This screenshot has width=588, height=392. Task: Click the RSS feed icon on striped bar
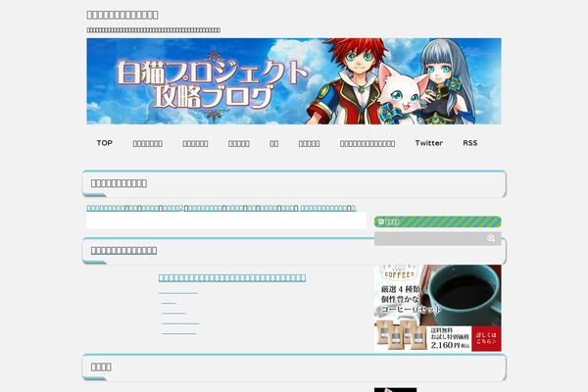[x=381, y=221]
